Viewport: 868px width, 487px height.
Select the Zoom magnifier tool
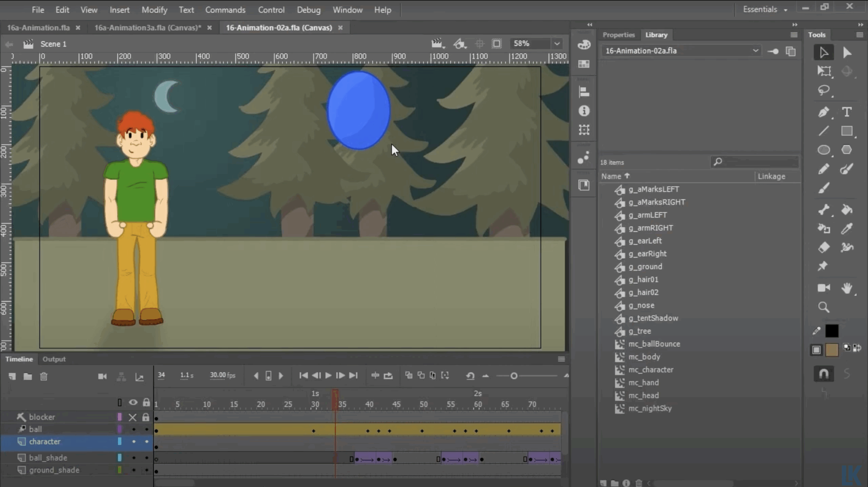[x=824, y=307]
